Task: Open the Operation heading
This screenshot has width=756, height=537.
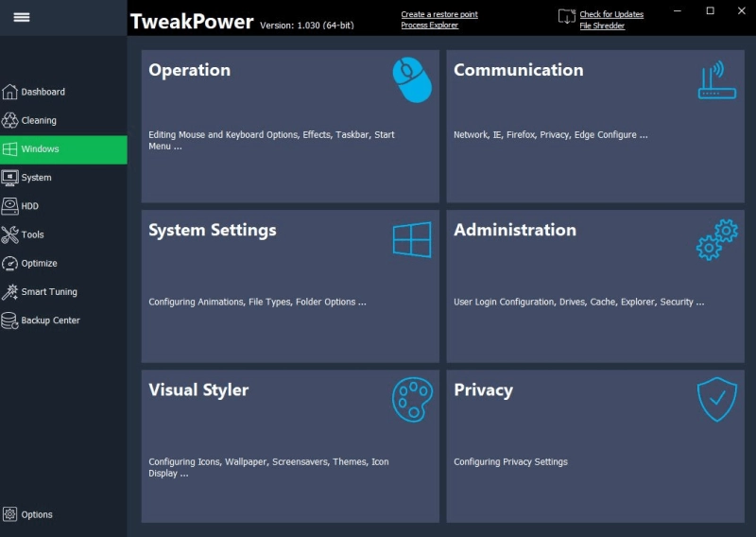Action: [x=190, y=70]
